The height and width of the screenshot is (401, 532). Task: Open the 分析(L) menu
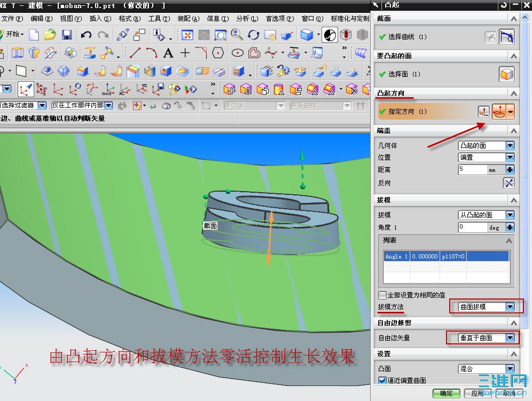click(247, 19)
